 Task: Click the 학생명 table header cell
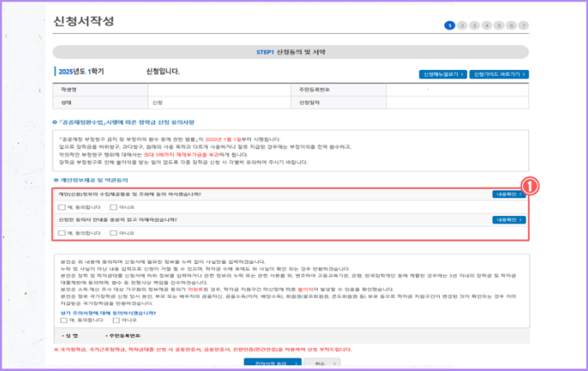coord(100,90)
